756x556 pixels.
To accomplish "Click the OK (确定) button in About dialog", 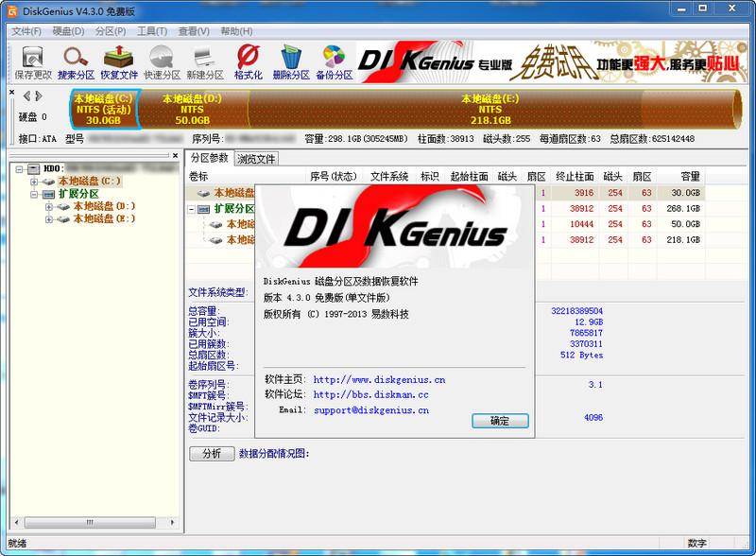I will pos(500,421).
